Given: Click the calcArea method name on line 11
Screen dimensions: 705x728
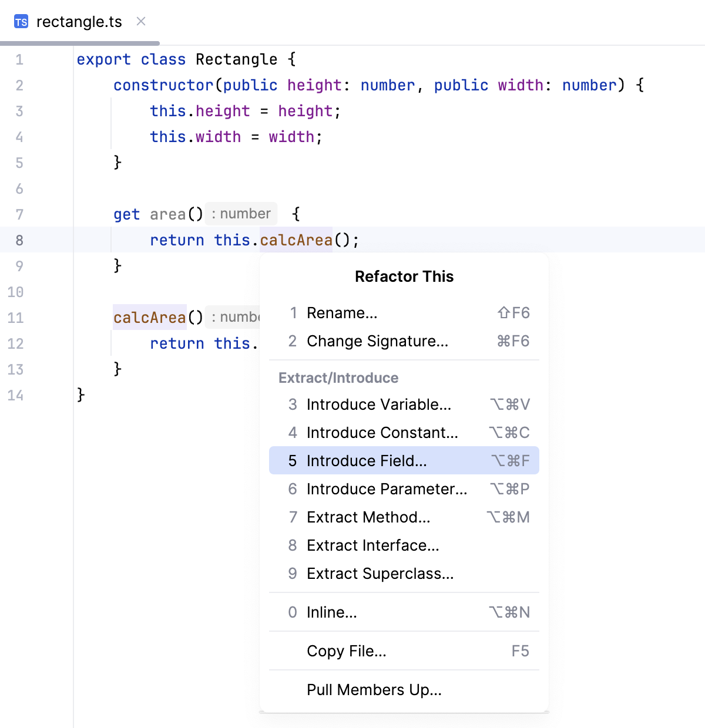Looking at the screenshot, I should coord(149,318).
